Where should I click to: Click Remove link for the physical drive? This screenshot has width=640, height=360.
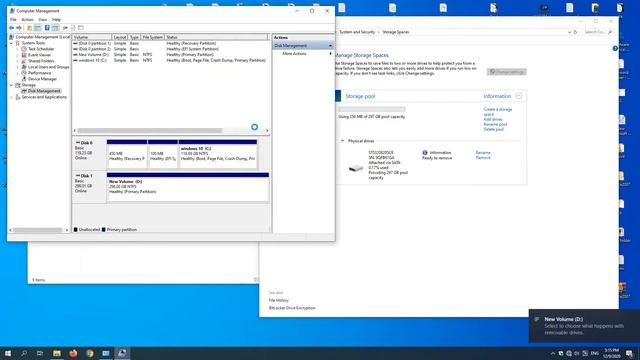pyautogui.click(x=483, y=158)
